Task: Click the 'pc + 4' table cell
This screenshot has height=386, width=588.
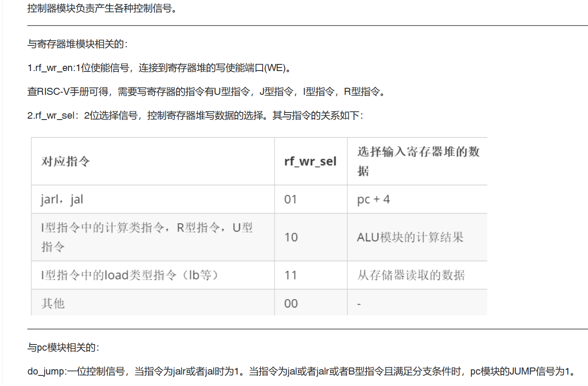Action: click(373, 199)
